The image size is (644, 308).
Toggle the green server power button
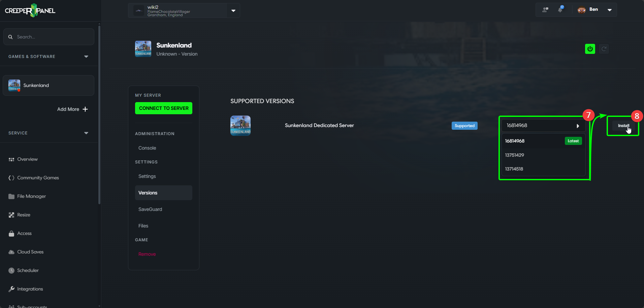pyautogui.click(x=590, y=49)
